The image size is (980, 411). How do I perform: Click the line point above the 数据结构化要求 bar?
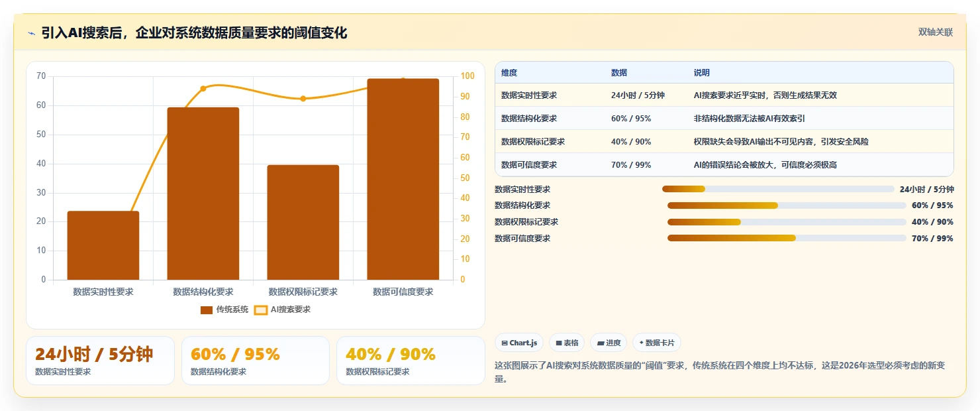(203, 88)
